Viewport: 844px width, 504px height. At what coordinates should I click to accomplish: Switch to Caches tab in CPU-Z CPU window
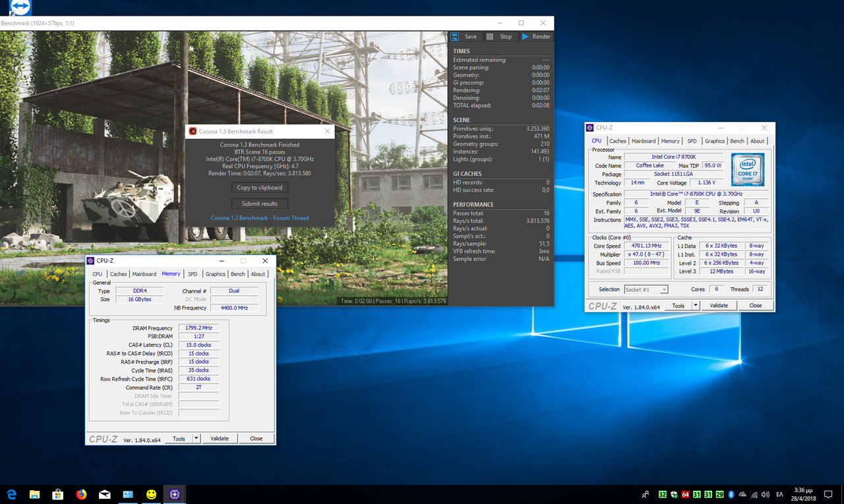[618, 141]
